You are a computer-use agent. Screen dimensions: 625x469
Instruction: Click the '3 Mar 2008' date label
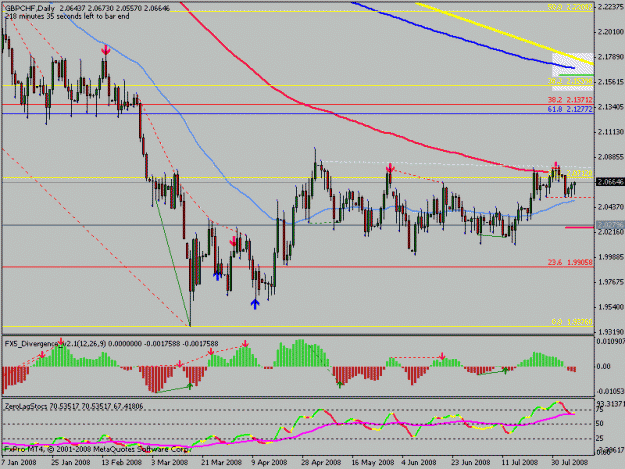tap(170, 463)
